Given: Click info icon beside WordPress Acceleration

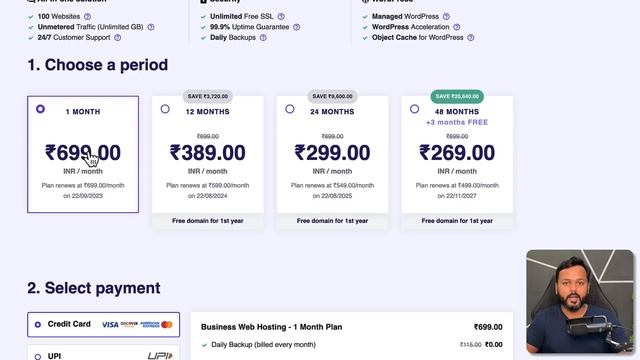Looking at the screenshot, I should click(457, 27).
